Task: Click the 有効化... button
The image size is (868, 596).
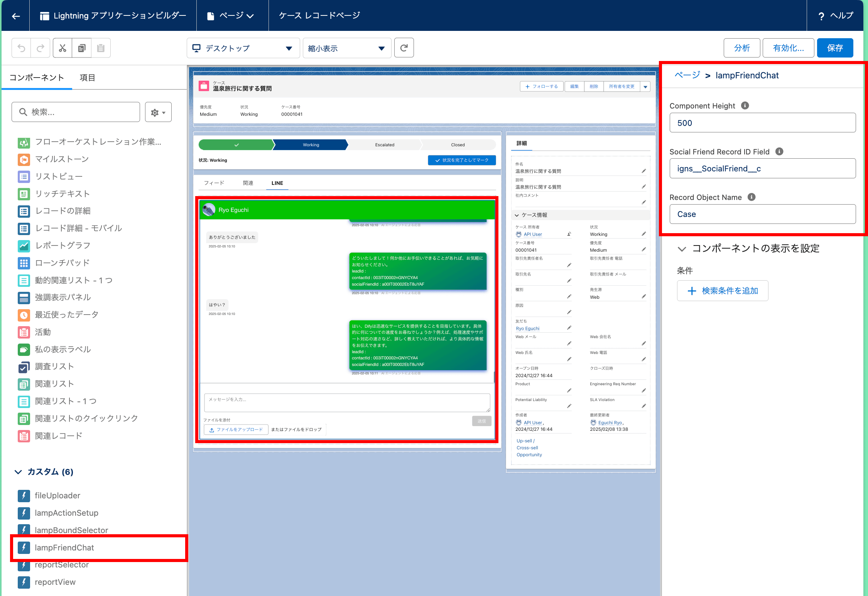Action: (x=789, y=48)
